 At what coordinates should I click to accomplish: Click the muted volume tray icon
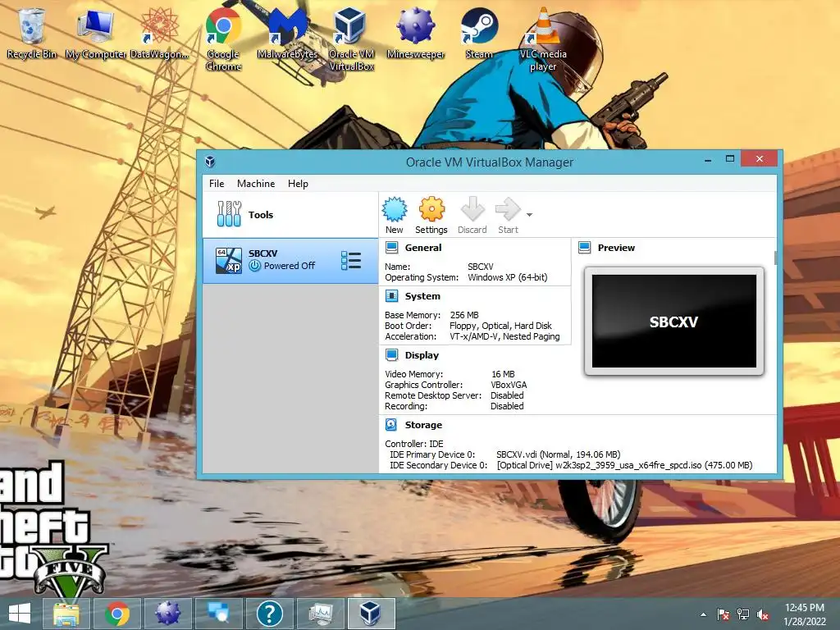pos(763,614)
